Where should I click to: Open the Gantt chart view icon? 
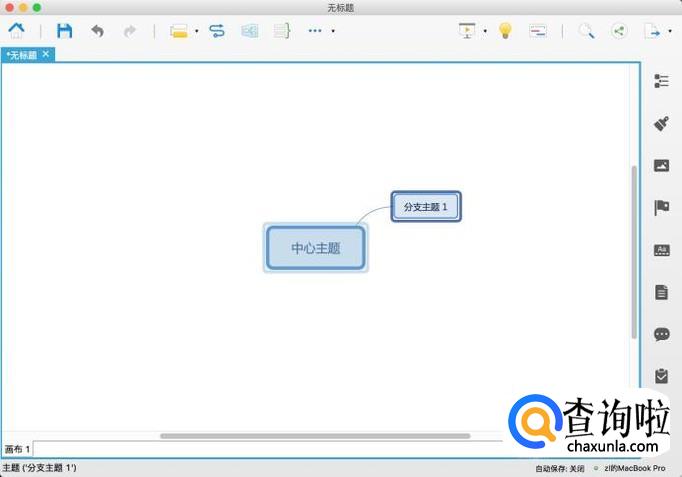(538, 31)
